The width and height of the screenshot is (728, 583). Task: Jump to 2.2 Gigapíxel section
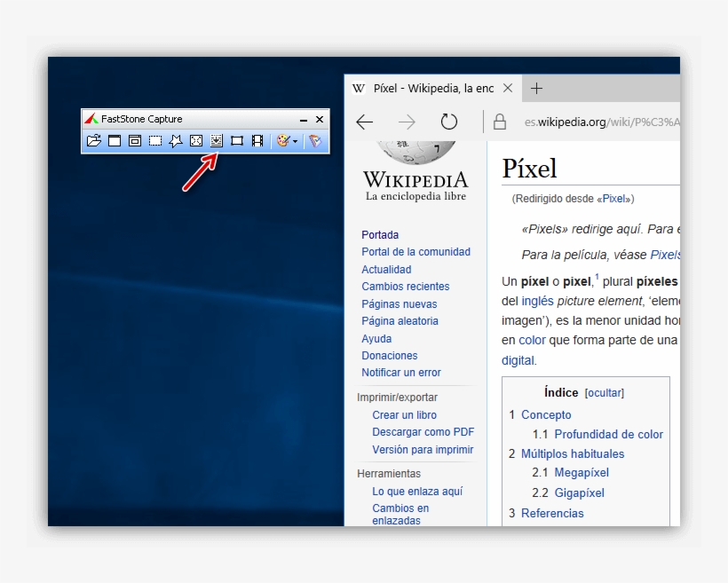[579, 492]
